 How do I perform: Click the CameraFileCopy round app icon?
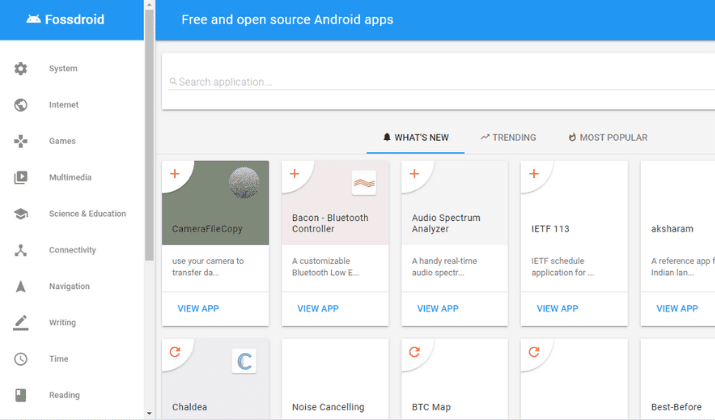244,183
